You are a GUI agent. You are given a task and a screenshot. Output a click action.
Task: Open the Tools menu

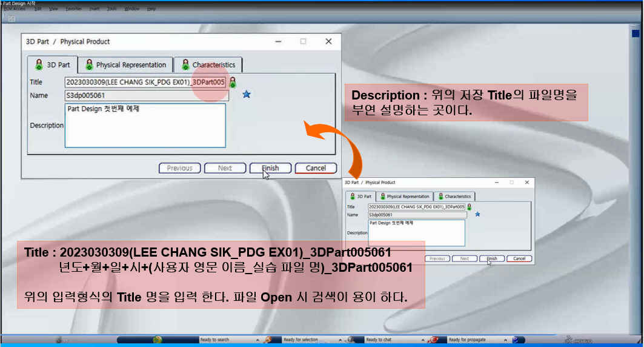(111, 8)
